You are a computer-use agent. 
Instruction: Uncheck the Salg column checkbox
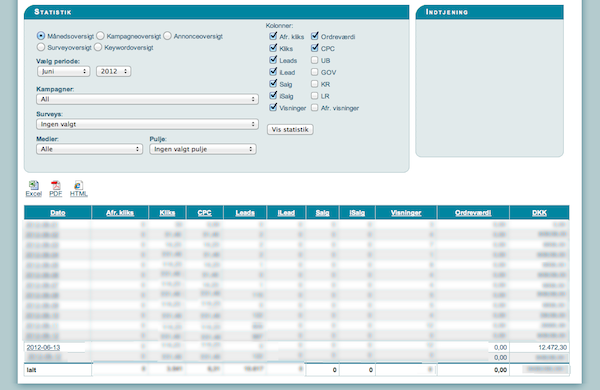273,83
